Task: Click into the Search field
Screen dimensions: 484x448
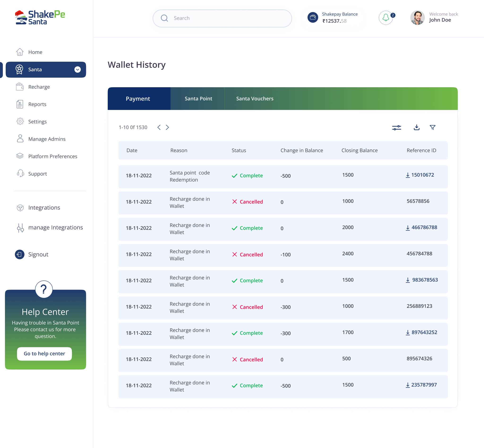Action: tap(222, 18)
